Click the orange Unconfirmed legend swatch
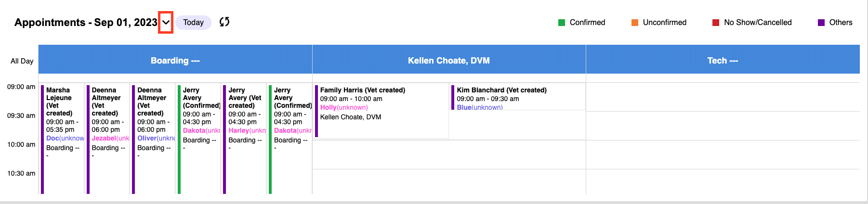 635,23
